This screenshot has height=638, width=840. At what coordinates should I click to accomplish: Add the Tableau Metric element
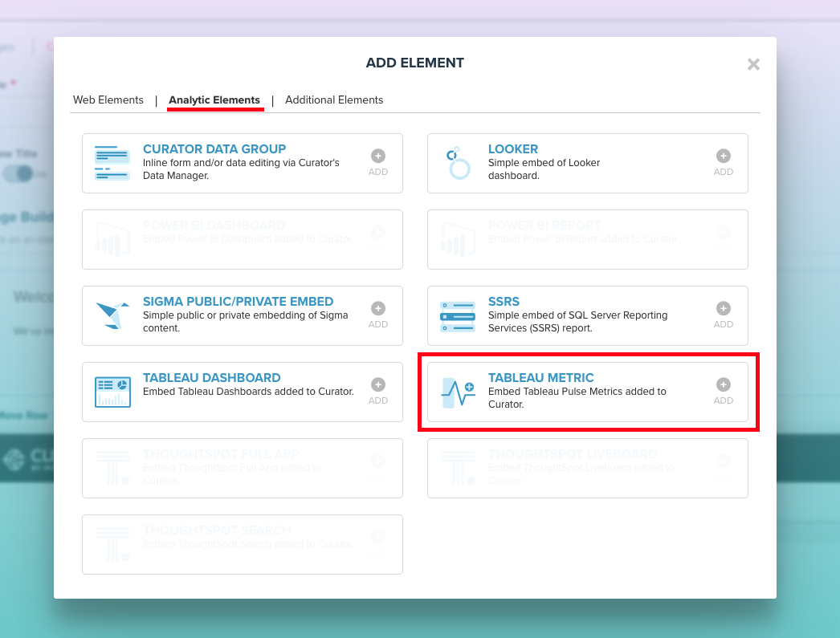pyautogui.click(x=724, y=392)
